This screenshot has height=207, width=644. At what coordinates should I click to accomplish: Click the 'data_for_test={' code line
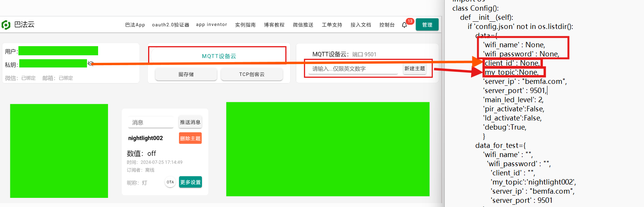(500, 146)
